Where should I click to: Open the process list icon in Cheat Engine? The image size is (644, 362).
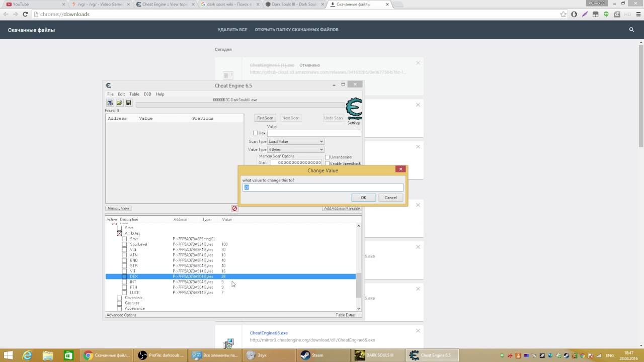click(110, 103)
